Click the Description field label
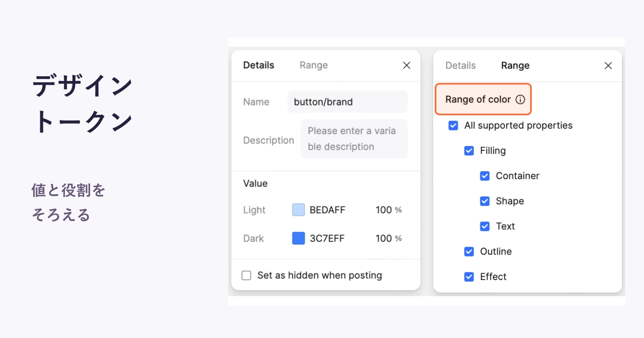 (268, 140)
